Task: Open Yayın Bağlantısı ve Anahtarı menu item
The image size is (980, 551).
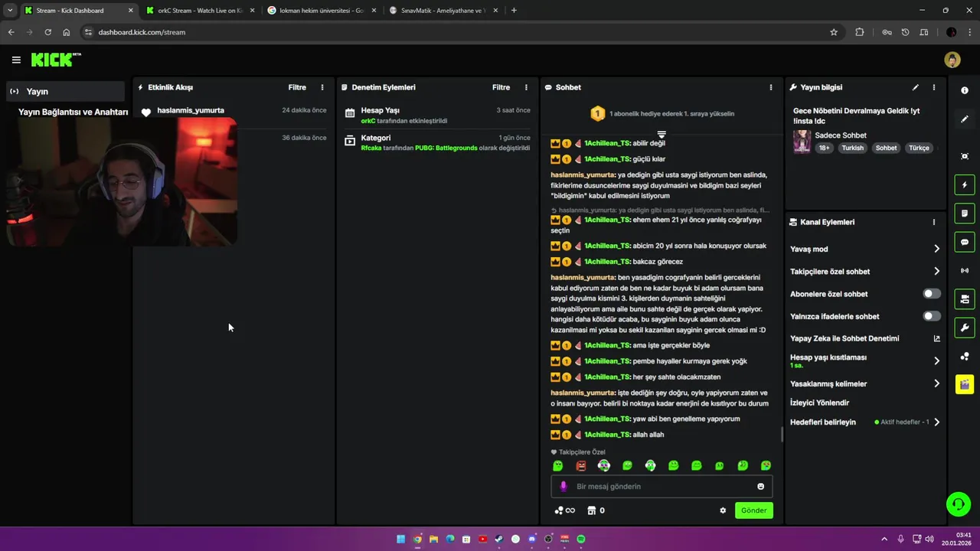Action: point(73,112)
